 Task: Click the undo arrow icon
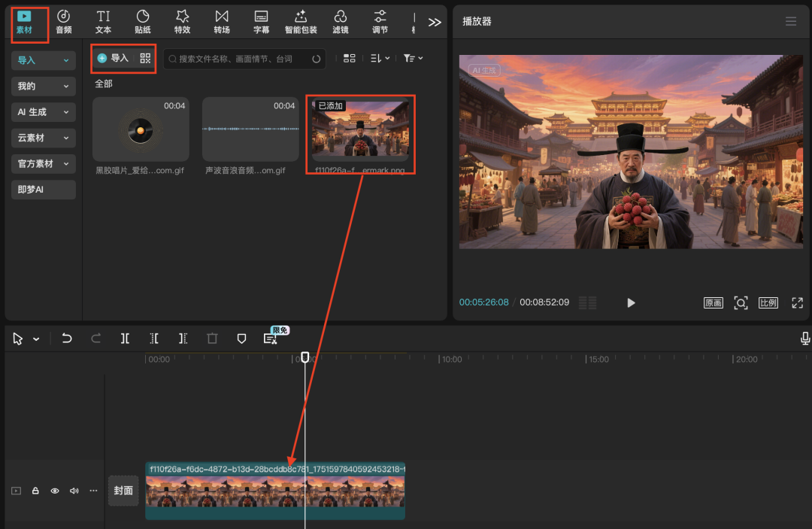tap(67, 339)
